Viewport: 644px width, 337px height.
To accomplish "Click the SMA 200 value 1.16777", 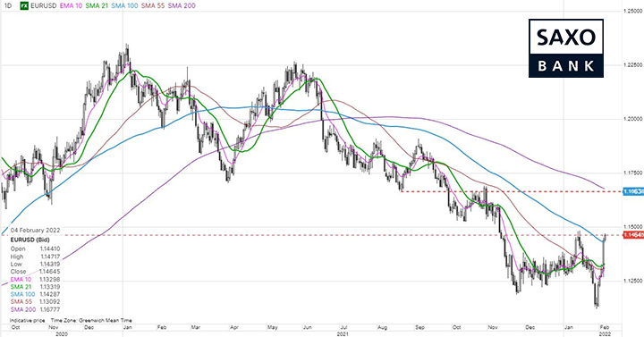I will coord(50,309).
